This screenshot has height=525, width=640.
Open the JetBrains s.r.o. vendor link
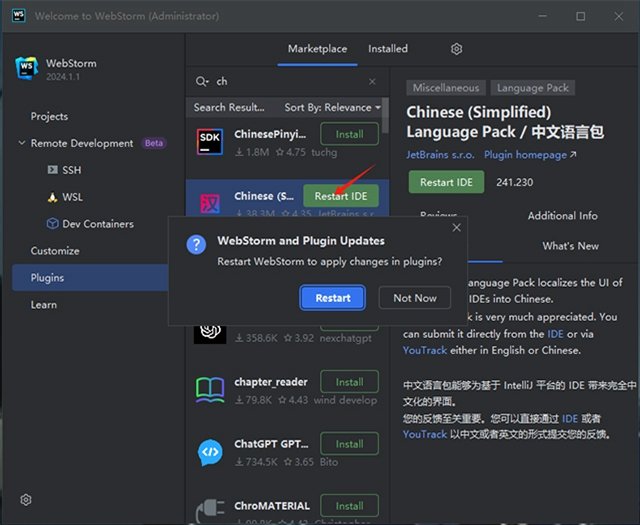(440, 155)
